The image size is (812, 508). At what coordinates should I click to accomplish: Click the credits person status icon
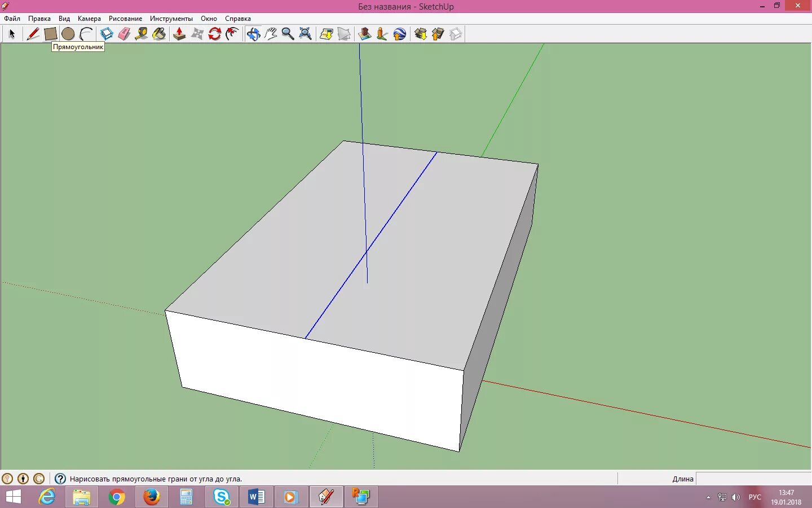coord(23,479)
